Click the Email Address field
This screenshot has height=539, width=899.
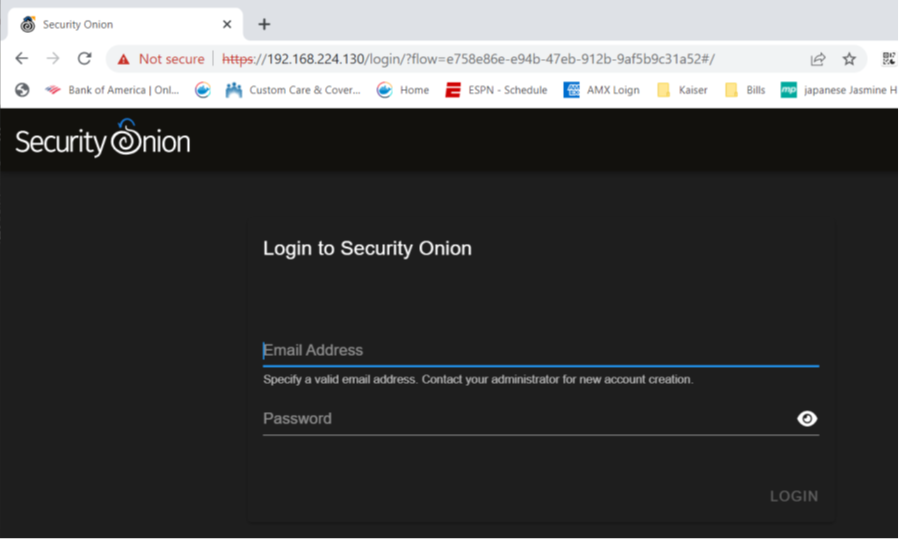(x=541, y=350)
